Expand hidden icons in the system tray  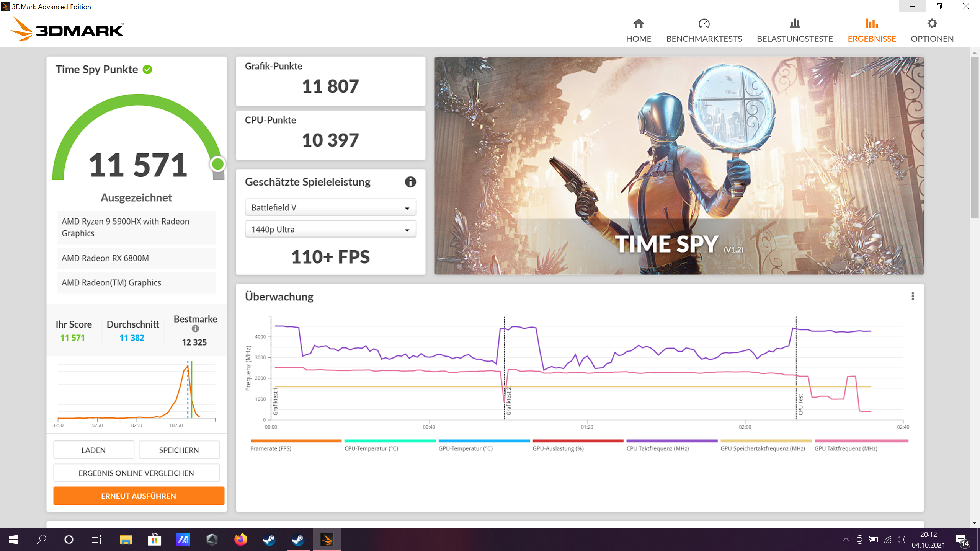coord(846,539)
